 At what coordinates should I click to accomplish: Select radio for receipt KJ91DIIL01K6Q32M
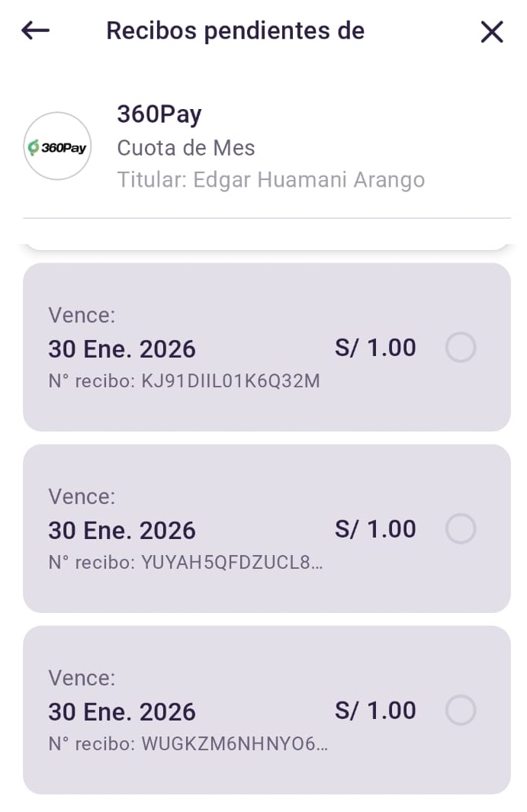tap(461, 348)
